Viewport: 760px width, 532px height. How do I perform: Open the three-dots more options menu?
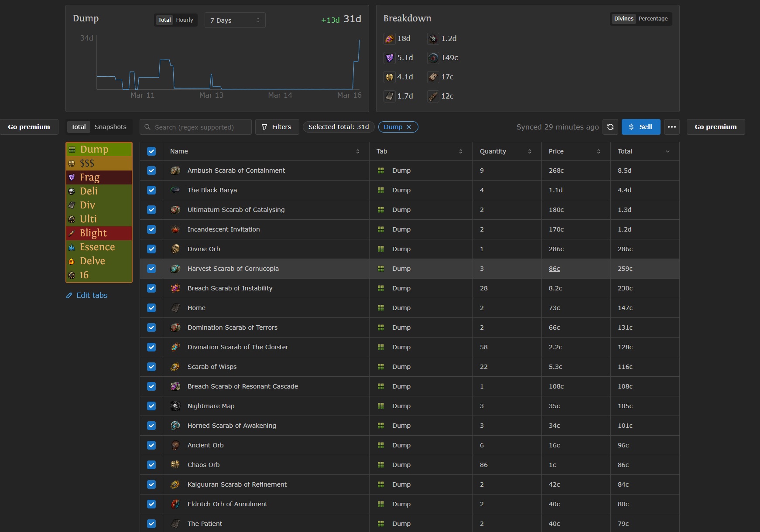[672, 127]
